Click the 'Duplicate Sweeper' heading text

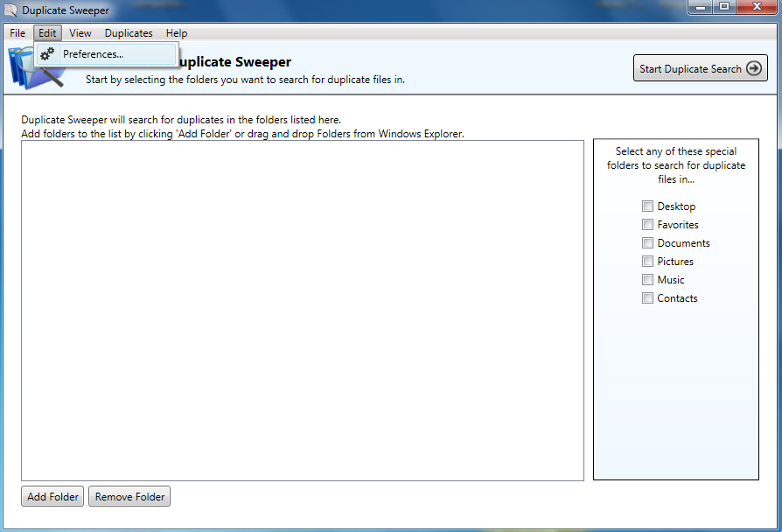235,62
